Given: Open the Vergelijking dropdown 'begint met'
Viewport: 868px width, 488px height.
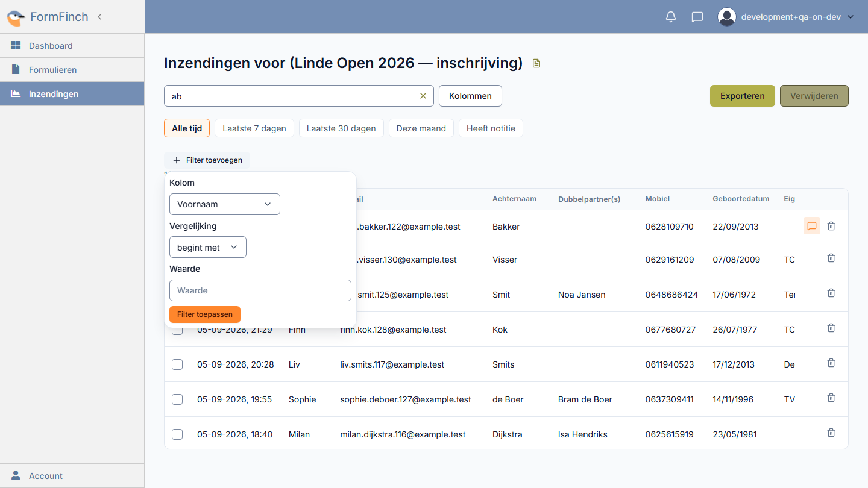Looking at the screenshot, I should (x=208, y=247).
